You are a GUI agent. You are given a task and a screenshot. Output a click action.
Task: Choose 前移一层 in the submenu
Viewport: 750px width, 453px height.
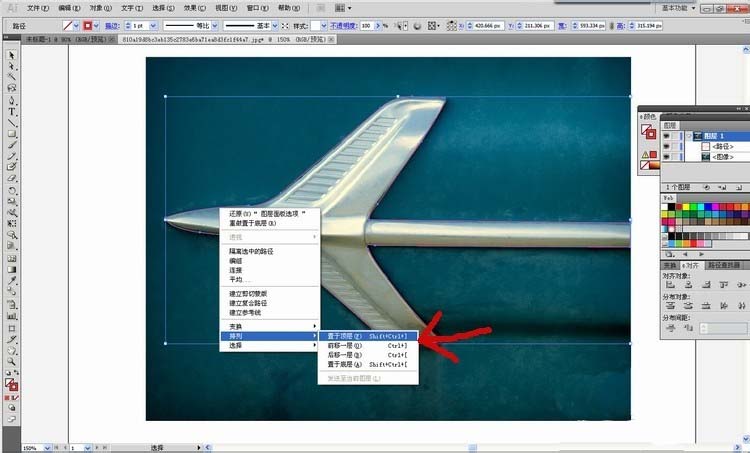pyautogui.click(x=368, y=345)
